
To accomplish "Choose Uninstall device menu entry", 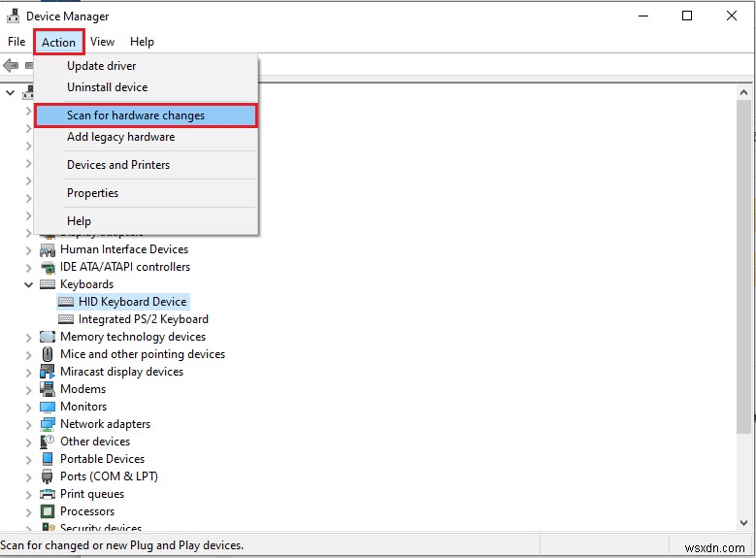I will [x=146, y=87].
